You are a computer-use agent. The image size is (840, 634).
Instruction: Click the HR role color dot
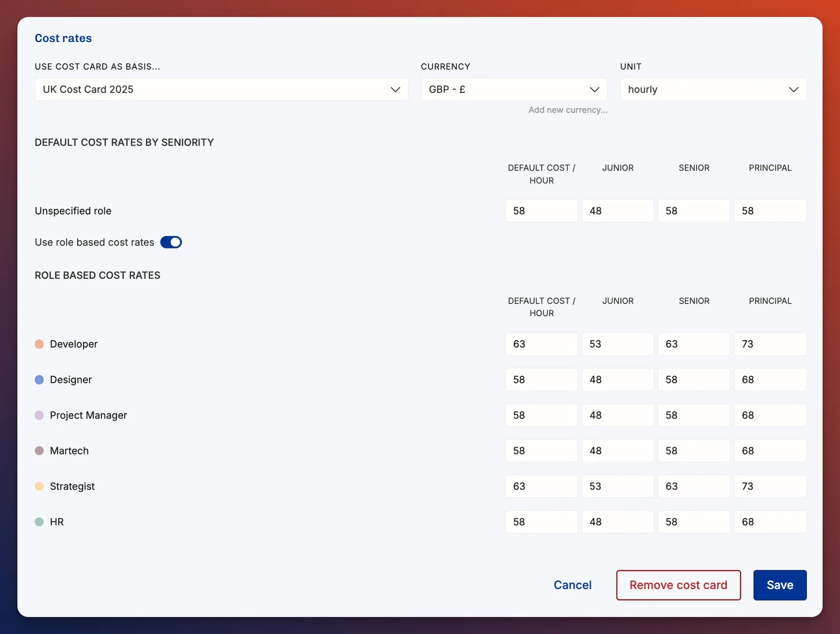point(39,522)
